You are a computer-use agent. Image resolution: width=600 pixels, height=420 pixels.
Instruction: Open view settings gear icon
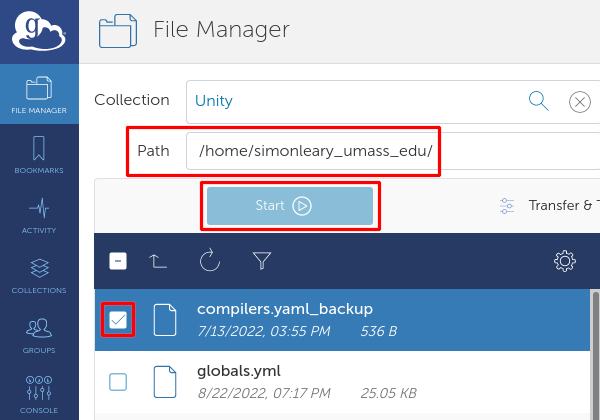[565, 261]
